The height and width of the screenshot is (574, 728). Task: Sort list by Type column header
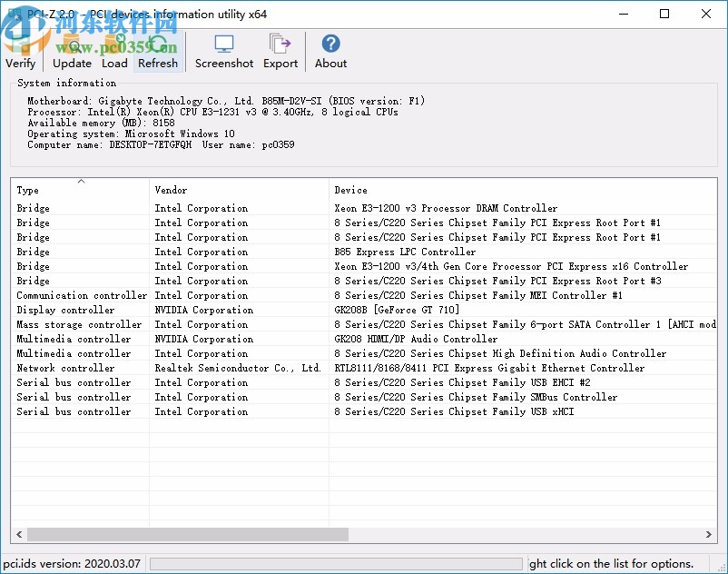coord(80,190)
